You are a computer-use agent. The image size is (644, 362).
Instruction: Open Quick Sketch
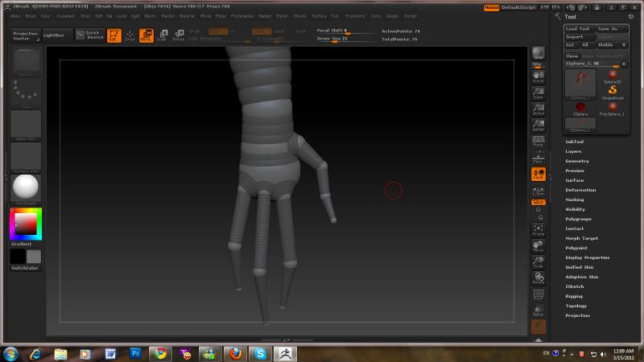pos(90,35)
